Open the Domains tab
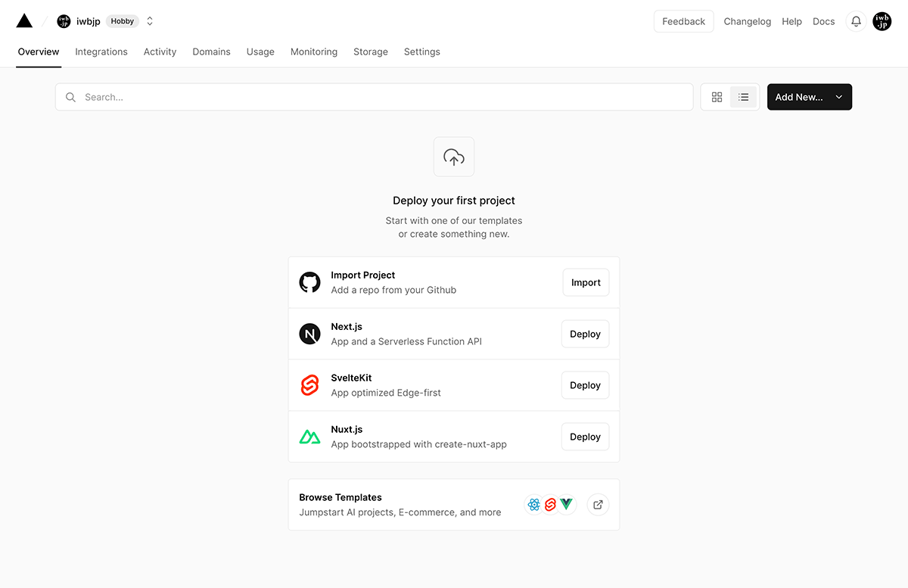This screenshot has height=588, width=908. pos(211,51)
